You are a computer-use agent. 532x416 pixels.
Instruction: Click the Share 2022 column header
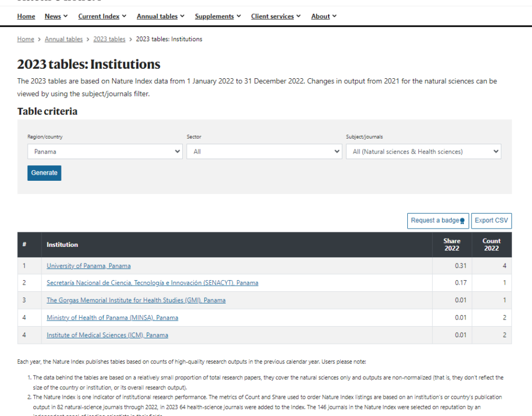(452, 245)
